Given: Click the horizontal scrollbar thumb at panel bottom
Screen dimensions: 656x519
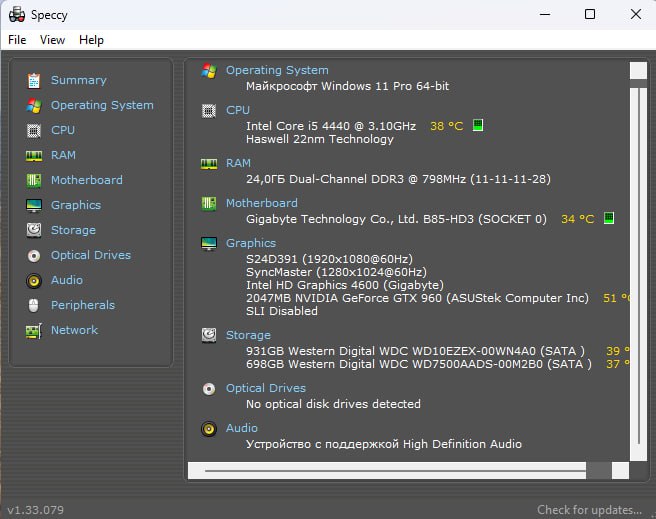Looking at the screenshot, I should point(395,470).
